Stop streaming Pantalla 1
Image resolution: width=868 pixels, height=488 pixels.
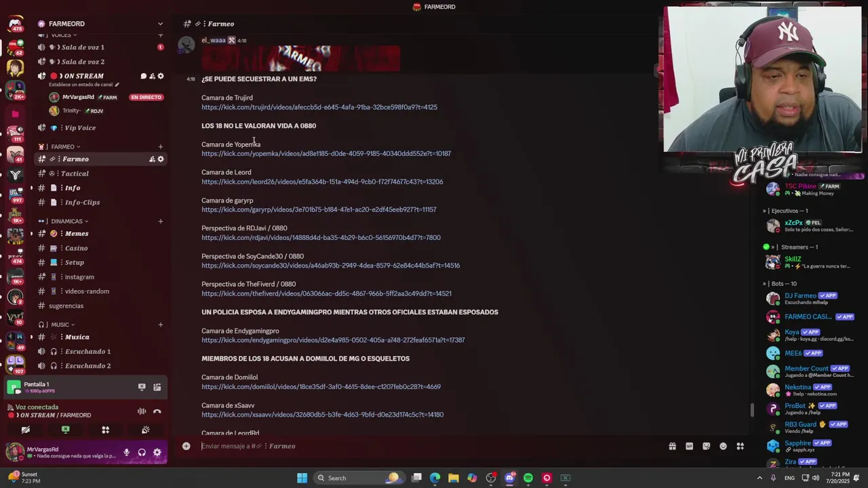(142, 387)
